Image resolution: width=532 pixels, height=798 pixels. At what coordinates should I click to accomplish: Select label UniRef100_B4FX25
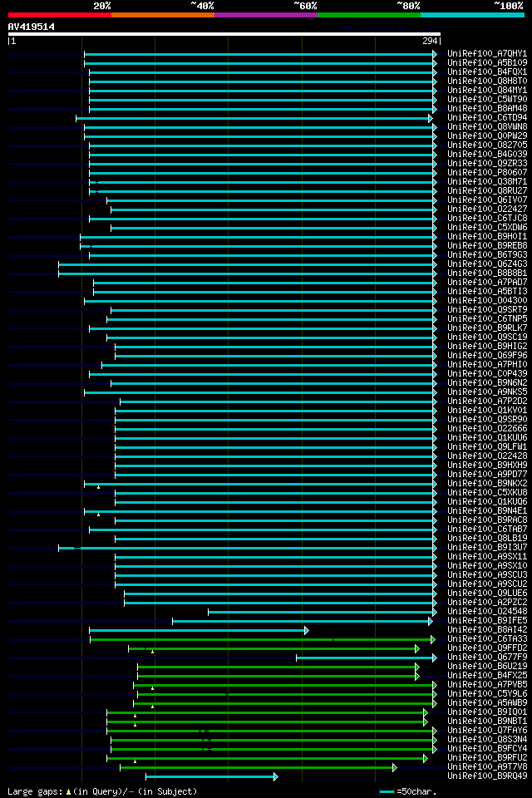pos(487,677)
